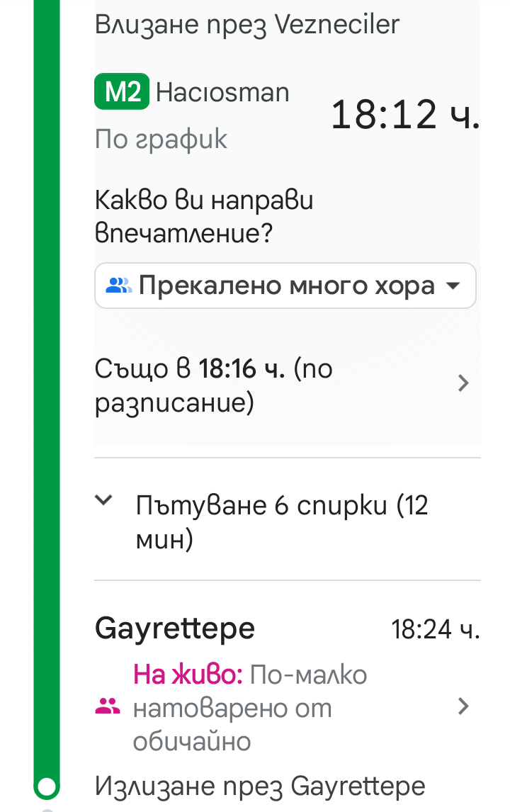Click chevron right of 'Също в 18:16 ч.'
This screenshot has width=510, height=812.
[463, 384]
